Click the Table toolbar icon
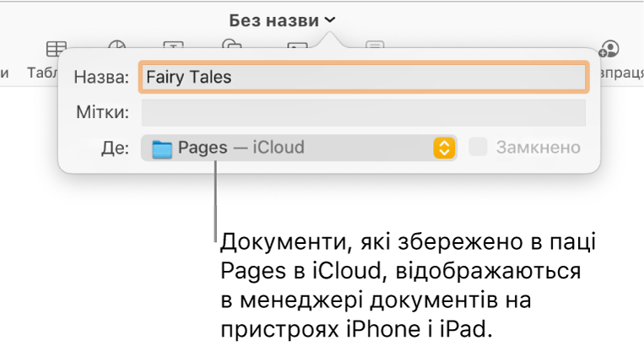Viewport: 644px width, 346px height. [56, 49]
